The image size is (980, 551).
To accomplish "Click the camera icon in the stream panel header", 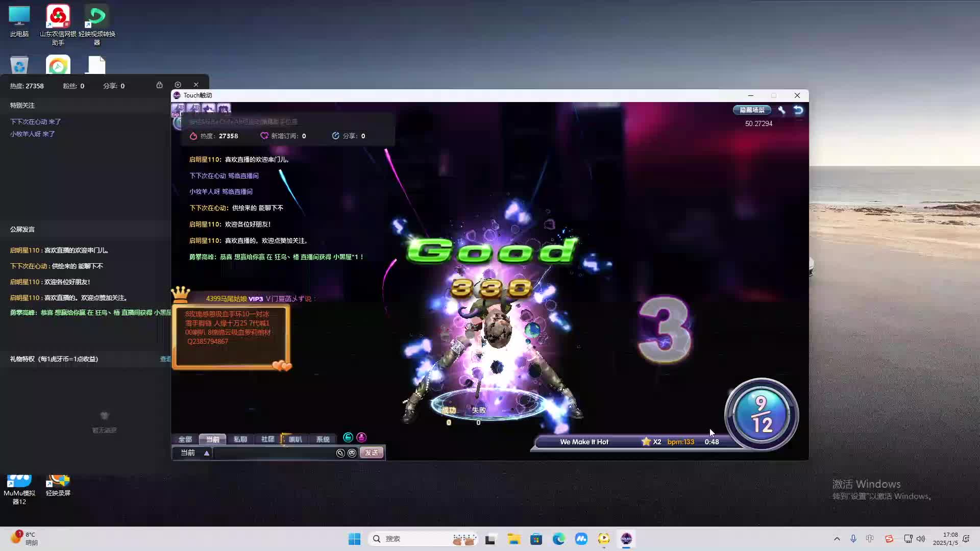I will coord(178,85).
